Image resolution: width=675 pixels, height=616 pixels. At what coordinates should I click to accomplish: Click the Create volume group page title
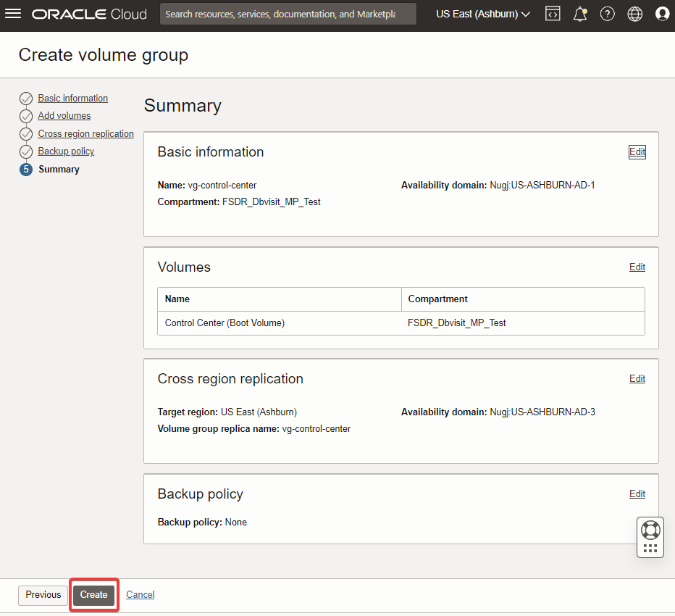point(104,55)
